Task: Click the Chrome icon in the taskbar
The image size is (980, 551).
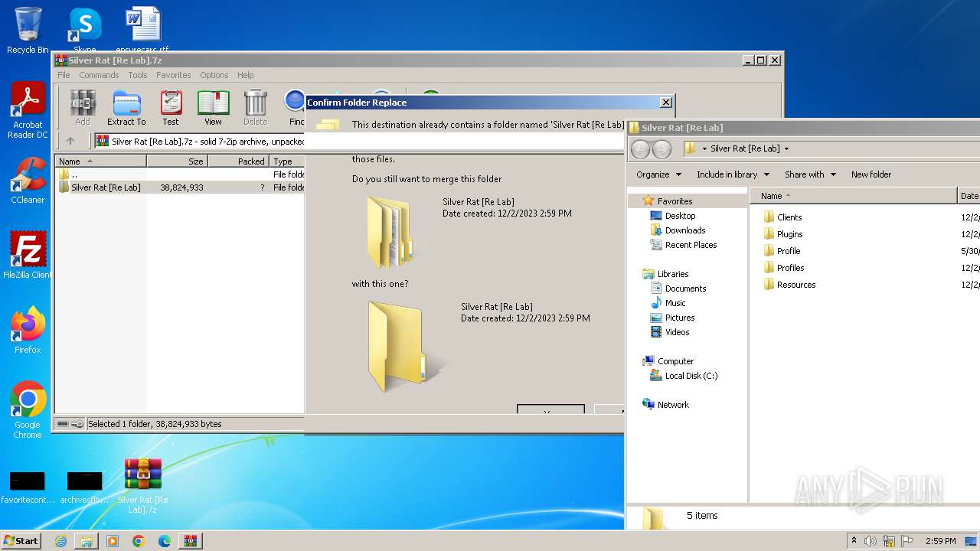Action: tap(138, 541)
